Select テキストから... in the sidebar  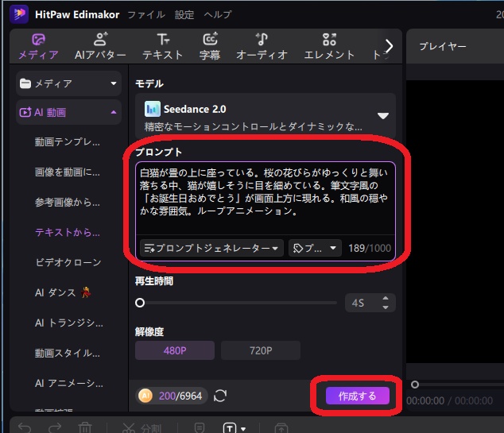[68, 232]
